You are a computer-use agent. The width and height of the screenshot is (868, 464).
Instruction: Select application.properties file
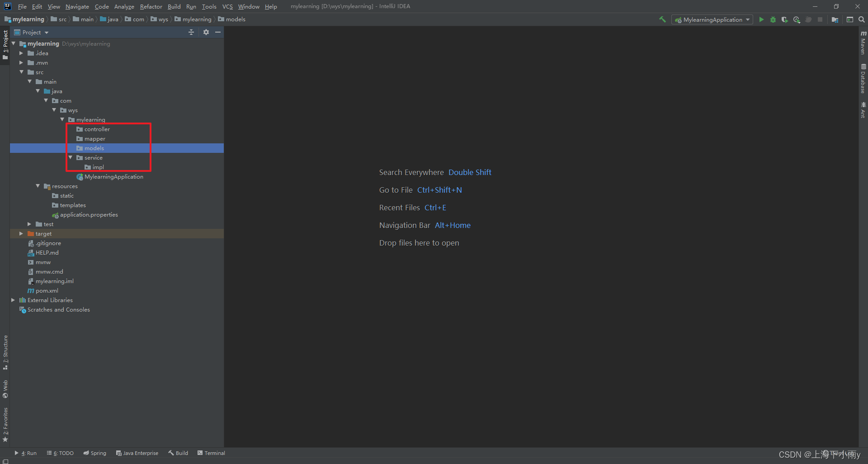point(85,215)
